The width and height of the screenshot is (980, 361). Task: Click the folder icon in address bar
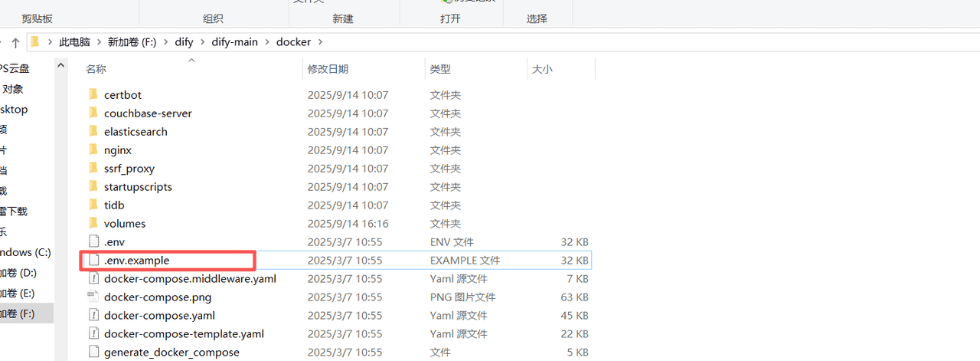[35, 42]
